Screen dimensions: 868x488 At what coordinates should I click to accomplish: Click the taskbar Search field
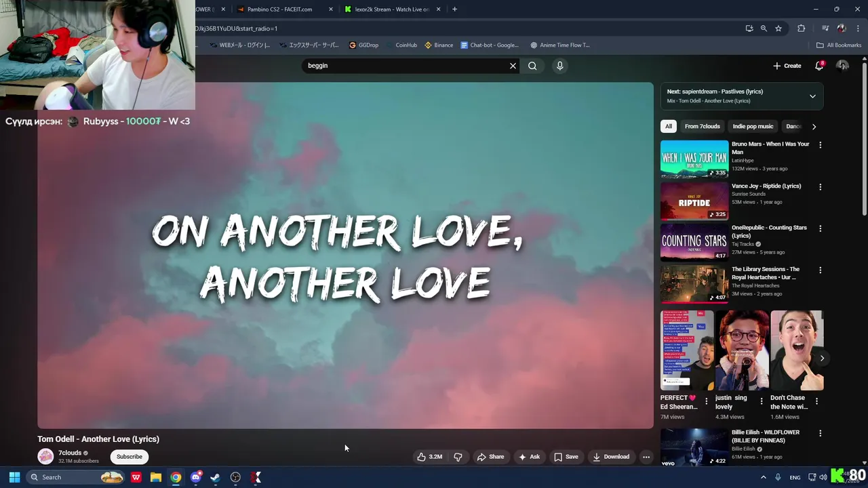75,477
